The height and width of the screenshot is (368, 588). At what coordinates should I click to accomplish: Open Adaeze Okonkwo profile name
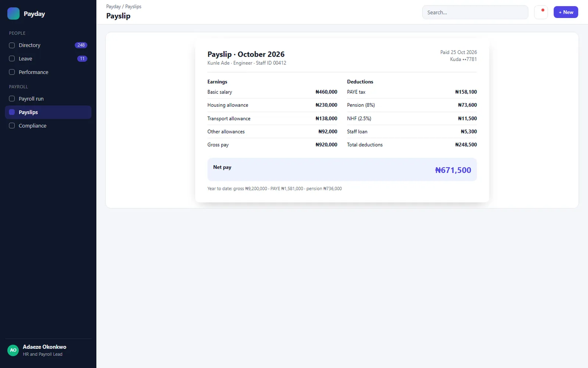click(x=44, y=347)
